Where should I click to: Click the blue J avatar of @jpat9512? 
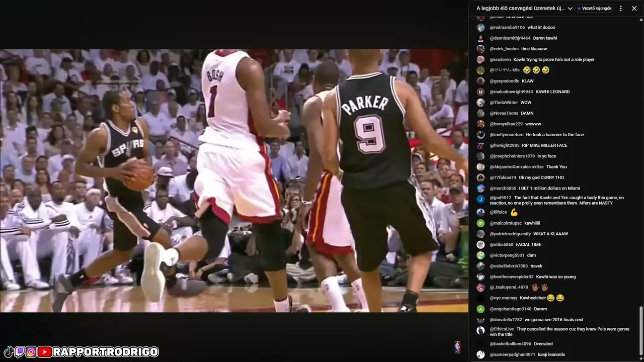pyautogui.click(x=480, y=199)
